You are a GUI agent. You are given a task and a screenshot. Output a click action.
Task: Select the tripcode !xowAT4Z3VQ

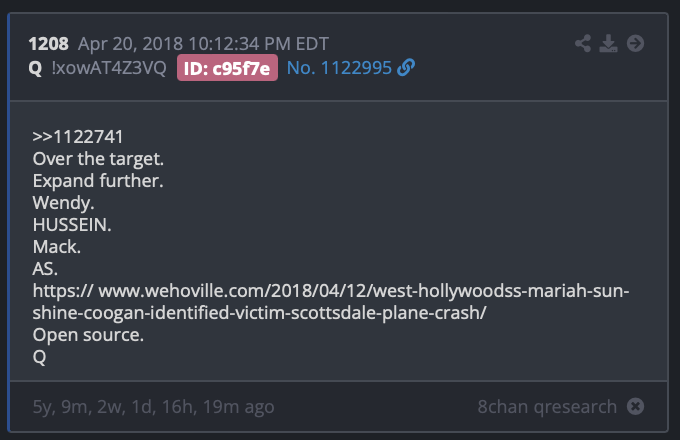[x=109, y=68]
